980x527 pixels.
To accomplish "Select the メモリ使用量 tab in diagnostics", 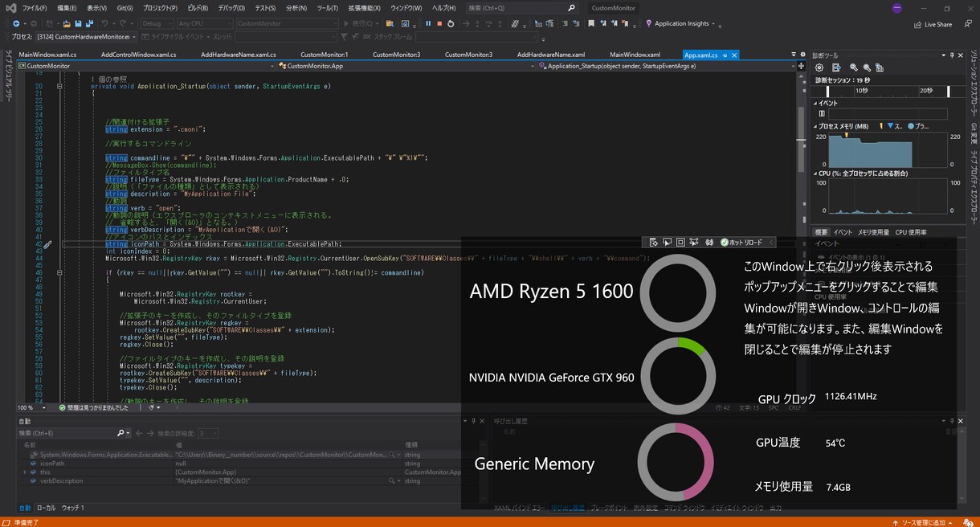I will click(x=873, y=232).
